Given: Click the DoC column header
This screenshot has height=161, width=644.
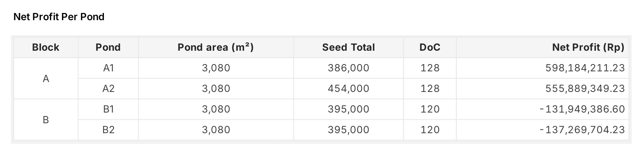Looking at the screenshot, I should point(430,47).
